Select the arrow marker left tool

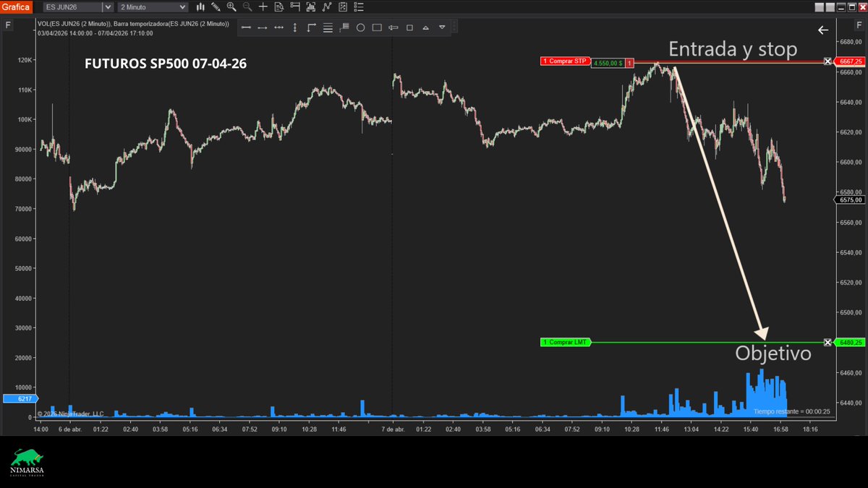pyautogui.click(x=393, y=27)
